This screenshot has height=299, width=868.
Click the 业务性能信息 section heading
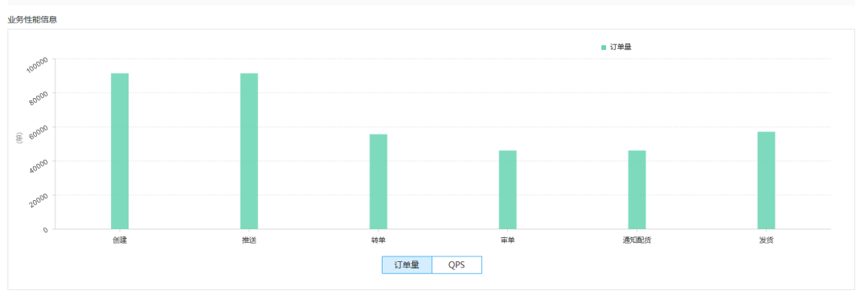click(32, 20)
